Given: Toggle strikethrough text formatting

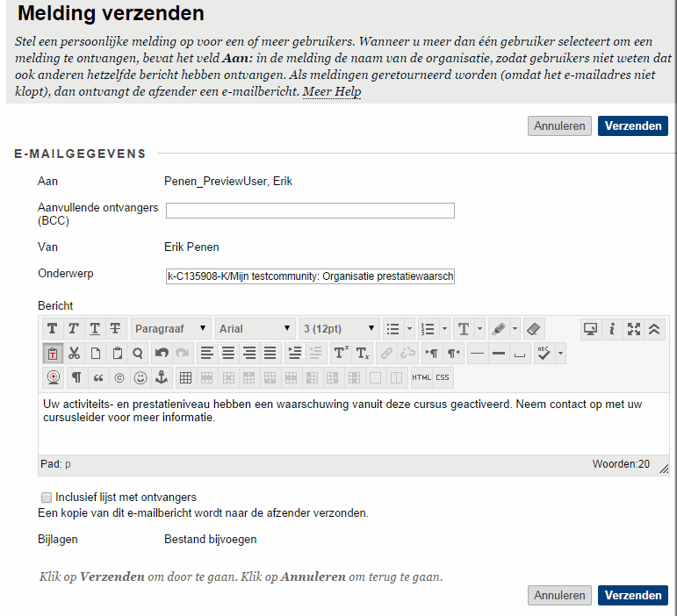Looking at the screenshot, I should (115, 329).
